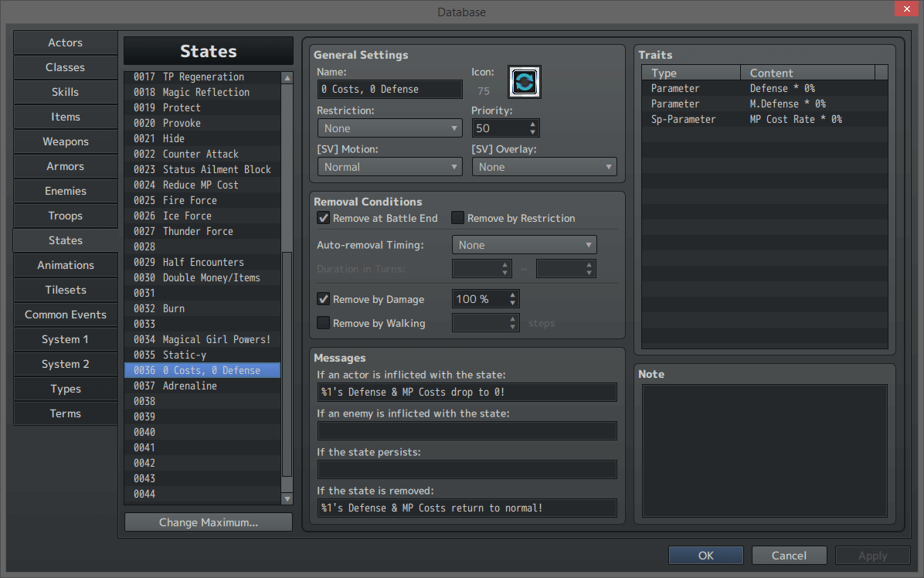Open the Common Events section

click(x=65, y=314)
